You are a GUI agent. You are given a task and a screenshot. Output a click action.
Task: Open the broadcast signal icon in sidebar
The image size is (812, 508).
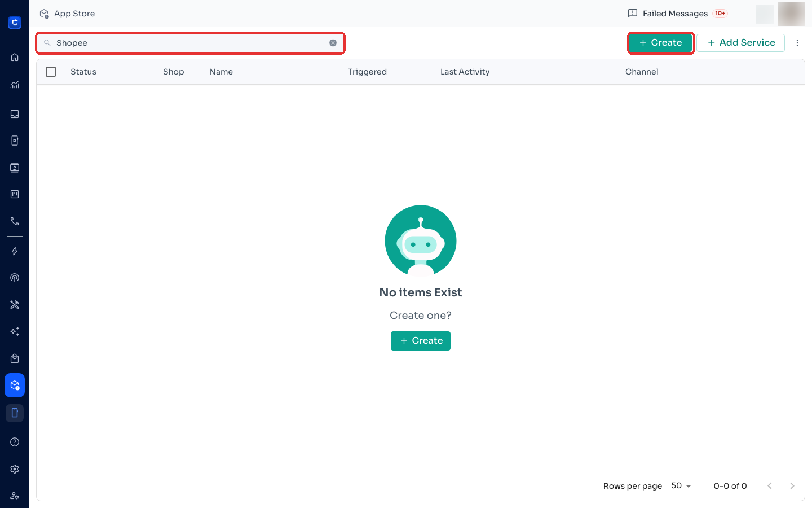tap(15, 278)
